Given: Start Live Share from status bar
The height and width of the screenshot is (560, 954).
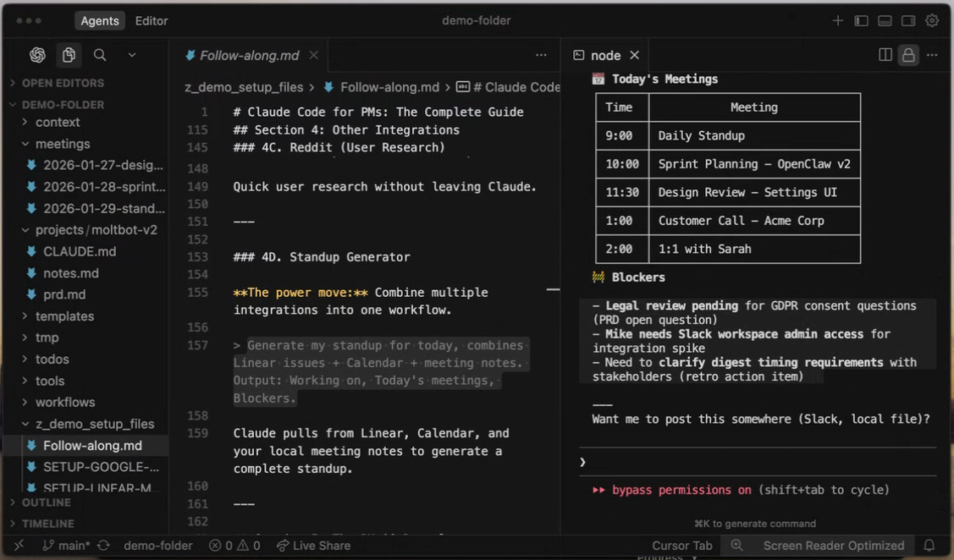Looking at the screenshot, I should [x=314, y=546].
